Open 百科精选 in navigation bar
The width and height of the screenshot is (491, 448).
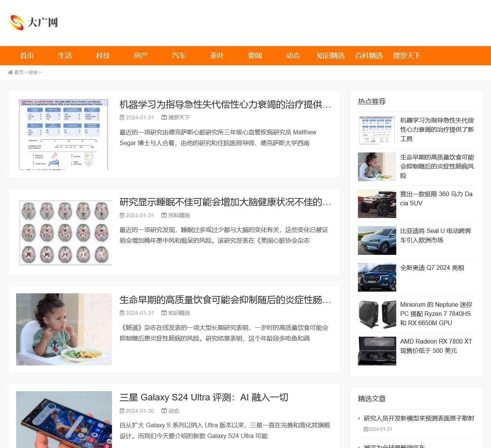(x=369, y=56)
